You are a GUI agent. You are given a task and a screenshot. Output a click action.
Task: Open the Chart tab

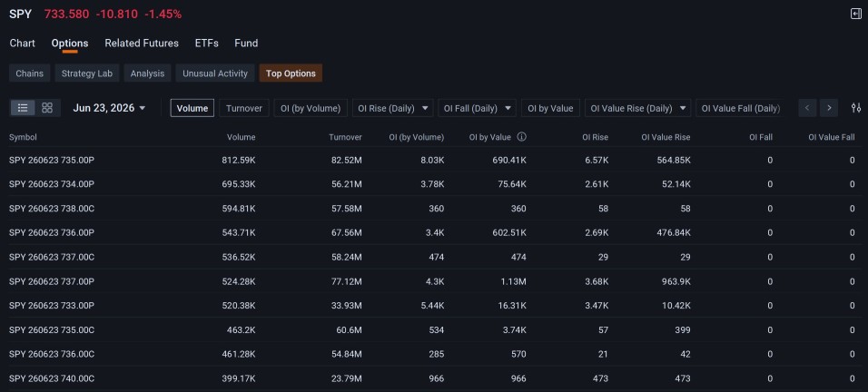[x=22, y=44]
